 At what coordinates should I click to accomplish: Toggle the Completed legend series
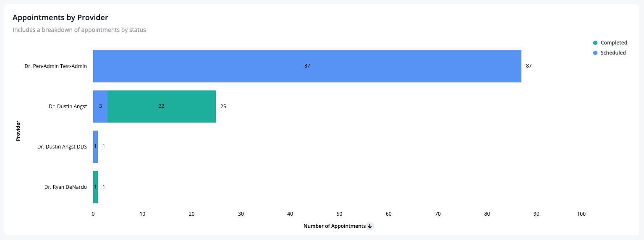coord(610,43)
